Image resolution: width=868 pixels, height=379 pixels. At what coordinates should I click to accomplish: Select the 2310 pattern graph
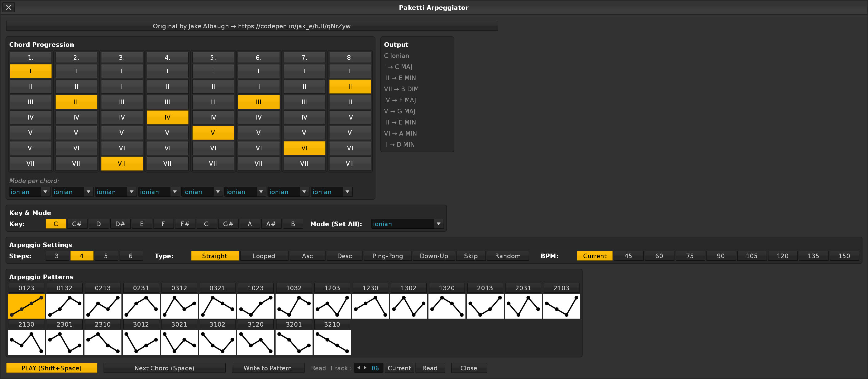click(103, 342)
